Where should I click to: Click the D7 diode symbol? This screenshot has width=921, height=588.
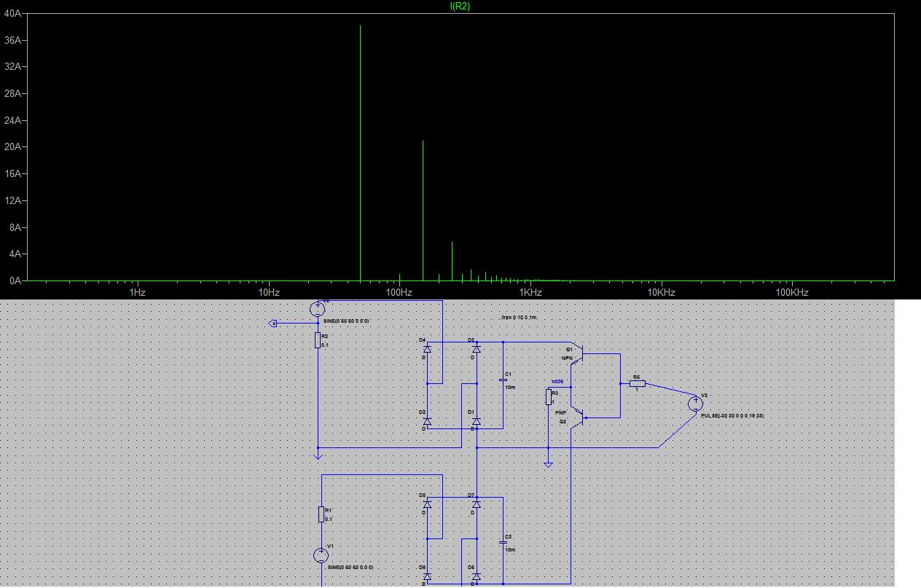476,503
